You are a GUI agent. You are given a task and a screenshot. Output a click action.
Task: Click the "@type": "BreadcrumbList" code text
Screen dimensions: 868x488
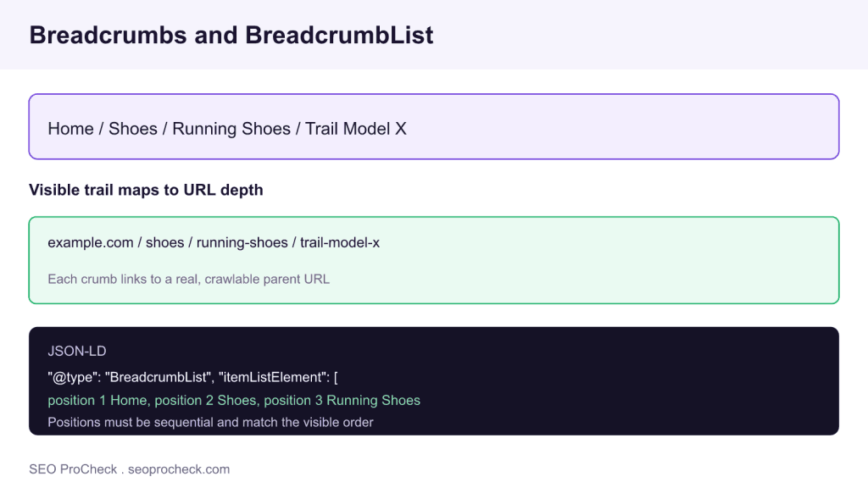tap(129, 377)
